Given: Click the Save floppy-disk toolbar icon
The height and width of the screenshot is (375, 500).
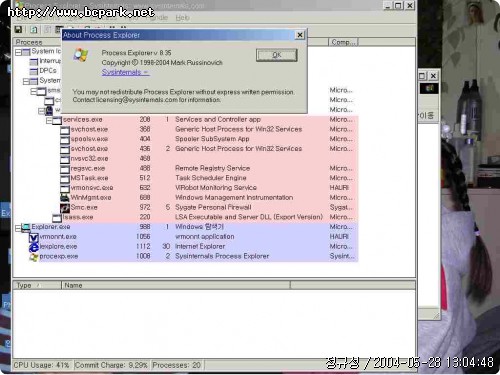Looking at the screenshot, I should click(18, 29).
